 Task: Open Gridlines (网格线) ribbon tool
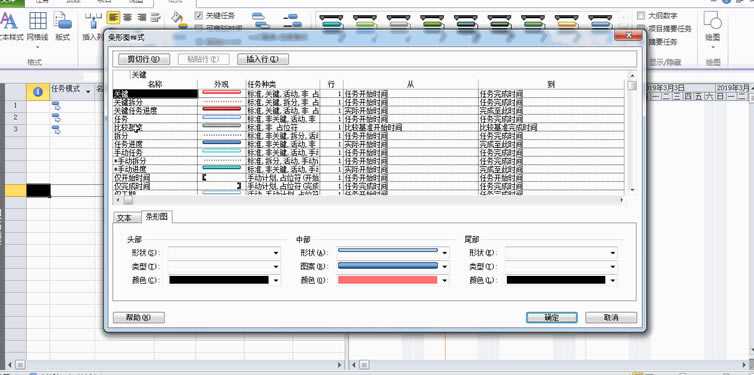(x=38, y=26)
